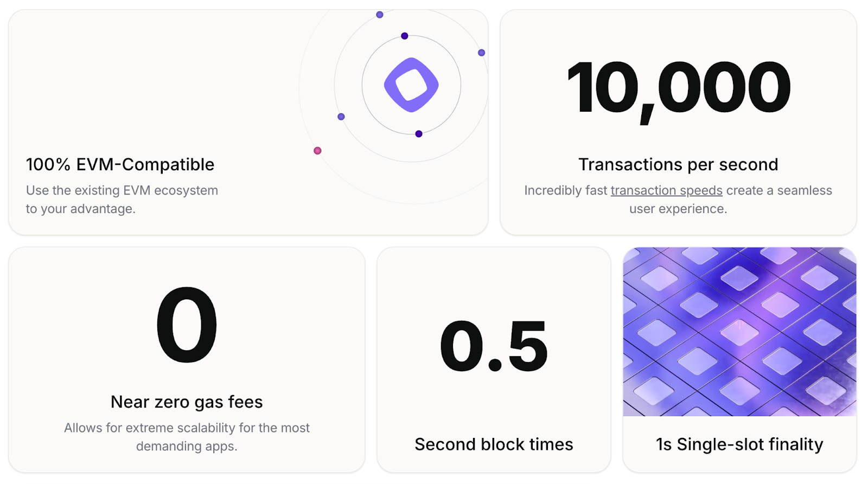Click the purple dot left of the inner ring

coord(341,117)
